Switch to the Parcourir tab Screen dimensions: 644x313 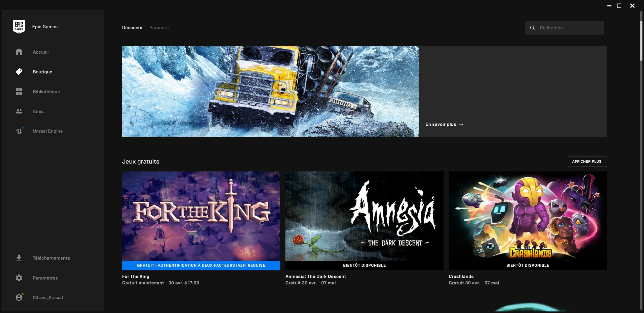click(159, 27)
